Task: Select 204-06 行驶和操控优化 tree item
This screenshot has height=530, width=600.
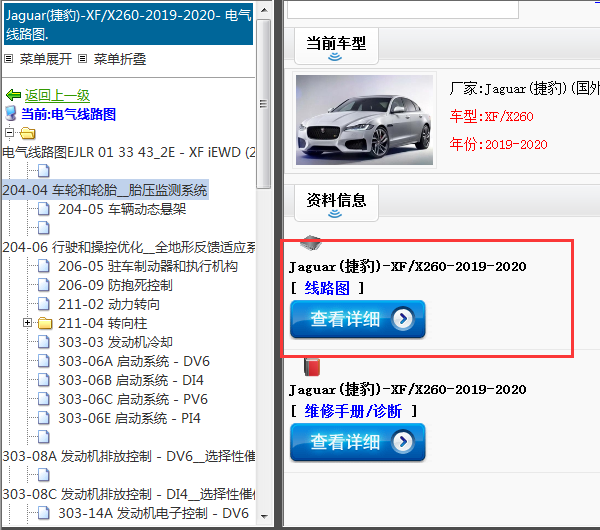Action: point(129,247)
